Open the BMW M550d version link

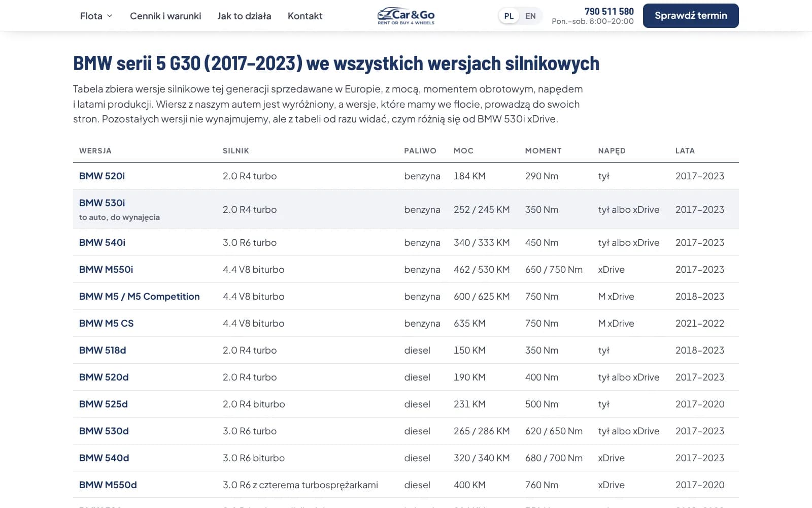tap(108, 485)
